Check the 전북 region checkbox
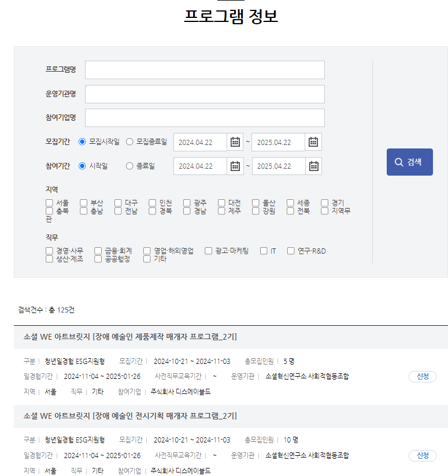 tap(290, 211)
